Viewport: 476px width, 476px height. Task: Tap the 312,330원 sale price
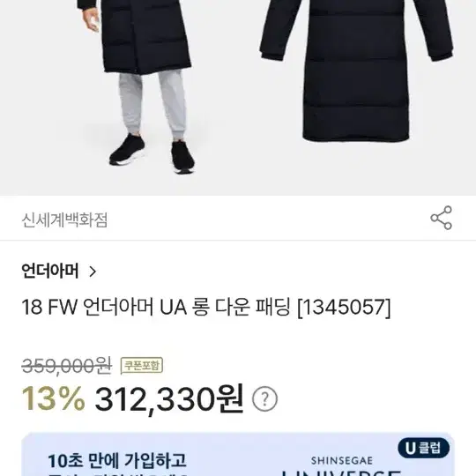pyautogui.click(x=169, y=398)
